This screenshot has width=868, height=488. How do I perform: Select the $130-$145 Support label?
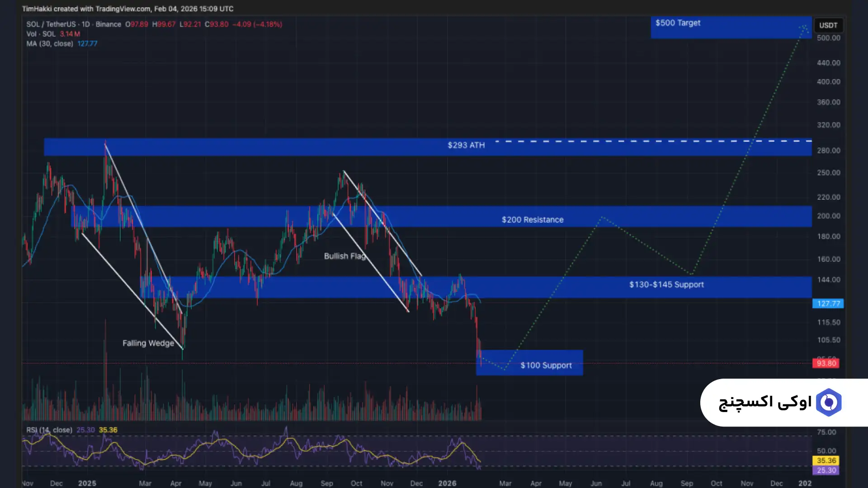666,285
